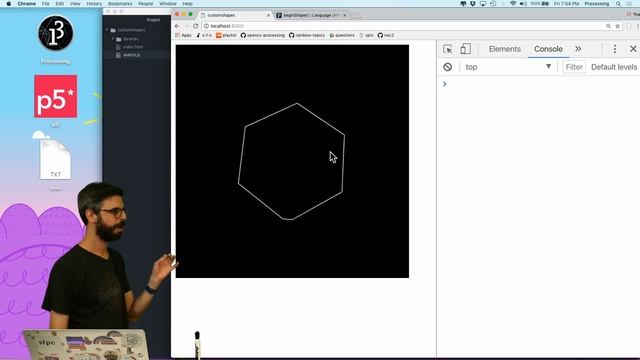
Task: Open the todo TXT file on desktop
Action: [x=56, y=161]
